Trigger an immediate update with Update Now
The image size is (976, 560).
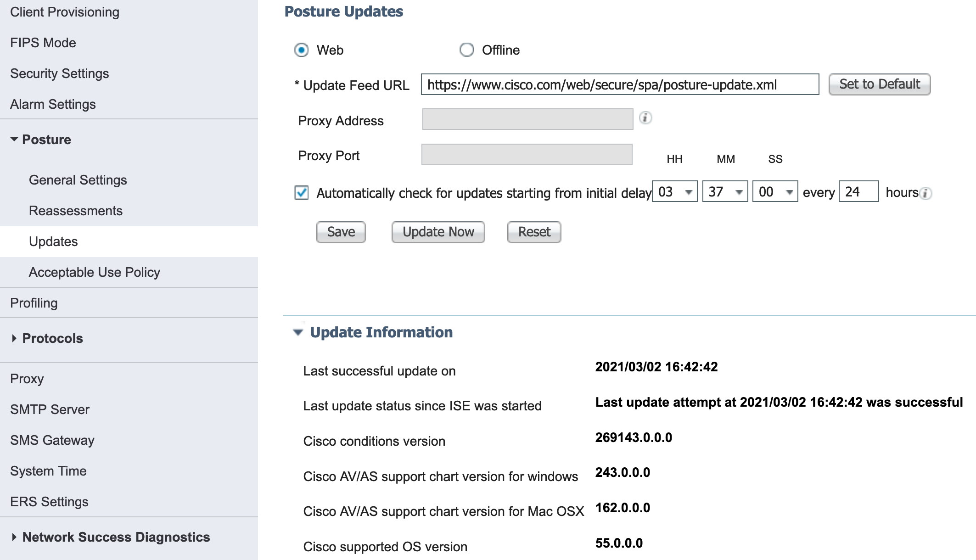[438, 232]
